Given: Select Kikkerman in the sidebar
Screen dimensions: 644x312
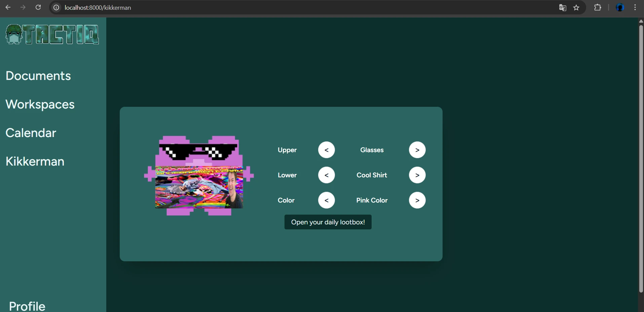Looking at the screenshot, I should point(35,162).
